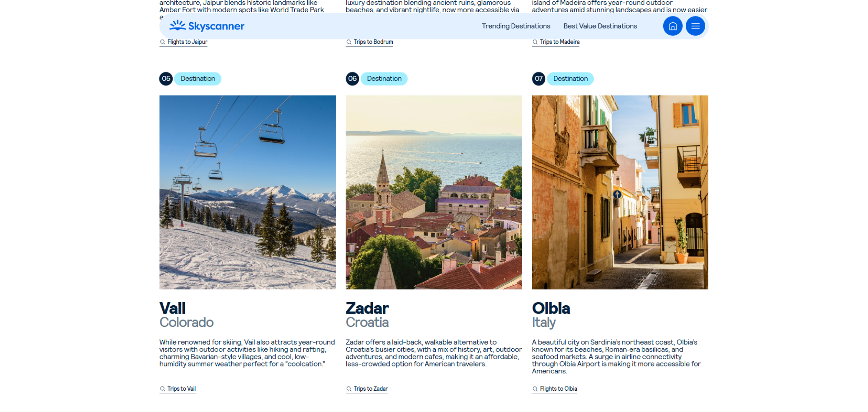Image resolution: width=868 pixels, height=412 pixels.
Task: Click the home icon button
Action: coord(673,26)
